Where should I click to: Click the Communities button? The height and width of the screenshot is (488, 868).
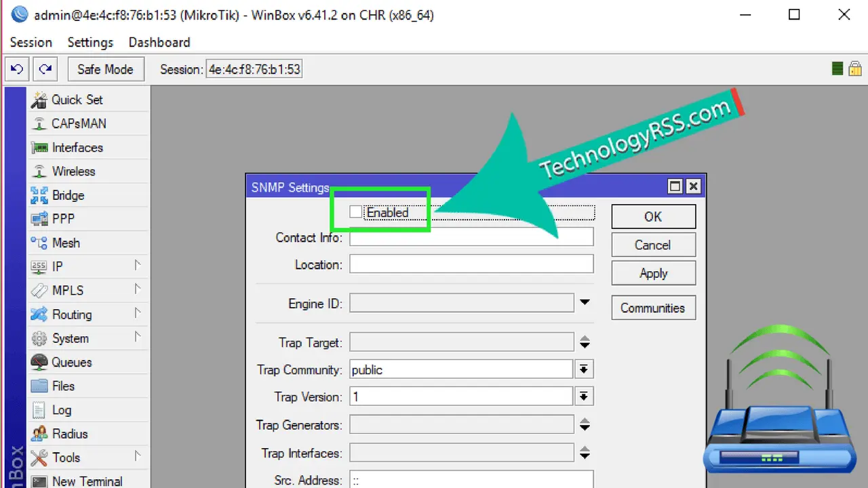coord(653,308)
